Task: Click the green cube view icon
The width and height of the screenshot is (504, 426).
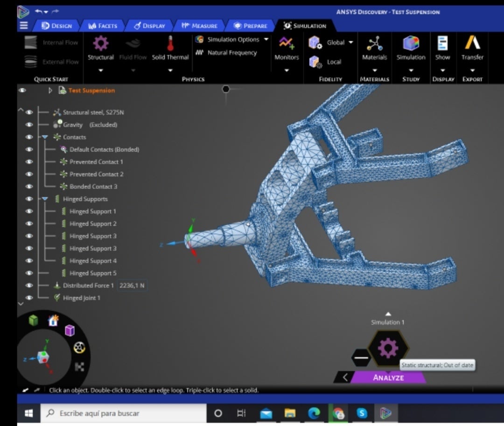Action: coord(34,320)
